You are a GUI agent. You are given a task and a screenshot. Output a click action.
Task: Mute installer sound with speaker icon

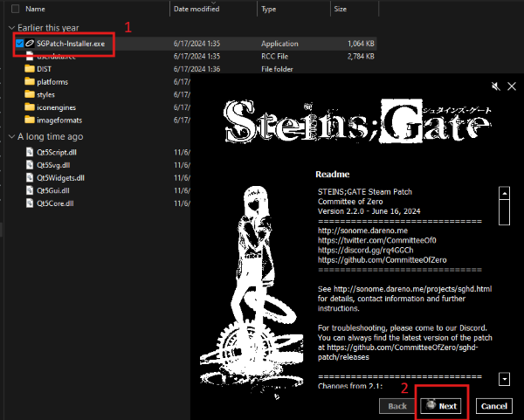(496, 86)
